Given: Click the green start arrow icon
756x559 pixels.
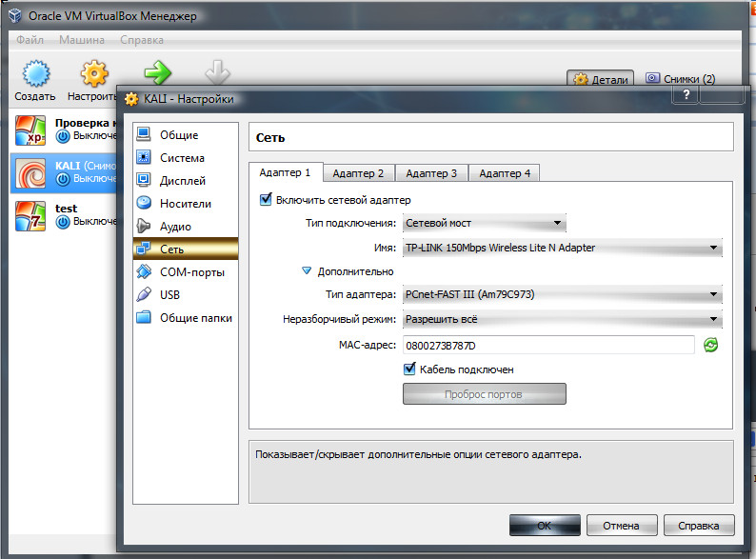Looking at the screenshot, I should (158, 73).
